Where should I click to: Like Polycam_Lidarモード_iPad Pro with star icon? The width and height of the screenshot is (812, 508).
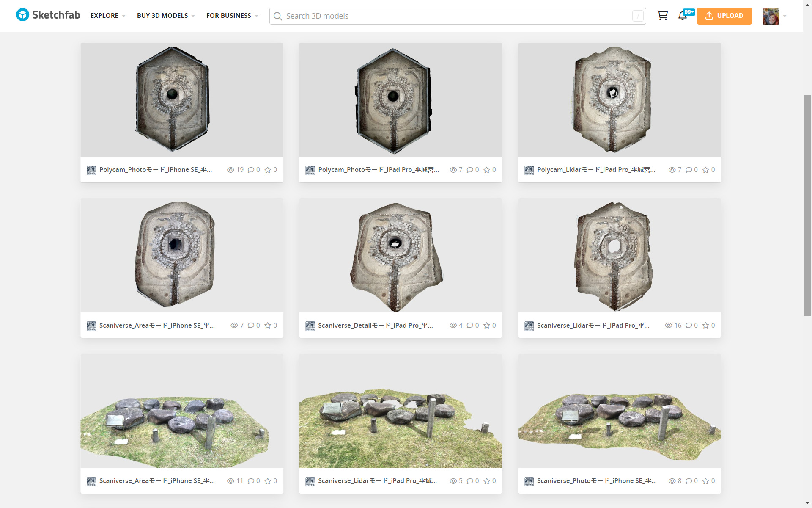[x=705, y=170]
